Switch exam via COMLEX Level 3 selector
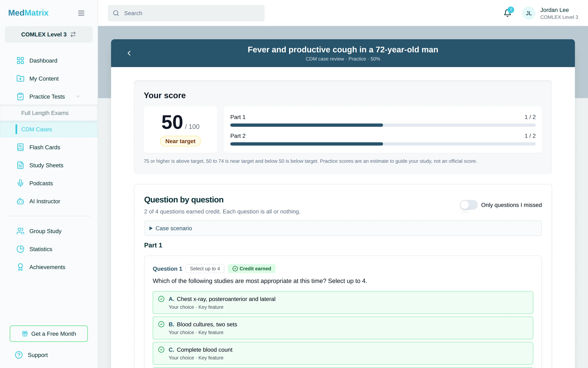This screenshot has height=368, width=588. point(49,34)
